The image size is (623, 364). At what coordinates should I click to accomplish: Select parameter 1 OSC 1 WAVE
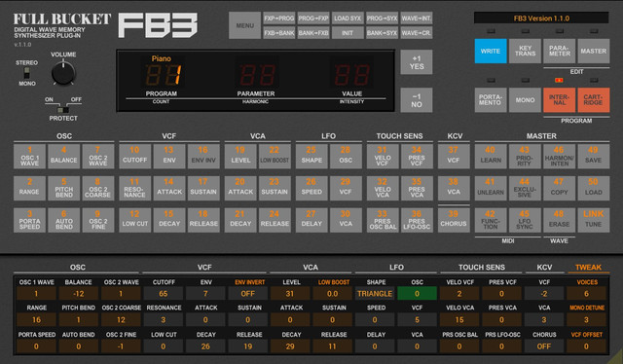(29, 156)
